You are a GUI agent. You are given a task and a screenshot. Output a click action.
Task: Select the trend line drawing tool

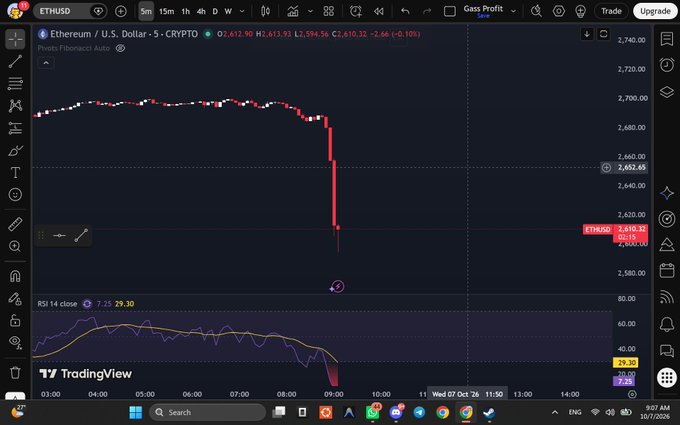15,61
